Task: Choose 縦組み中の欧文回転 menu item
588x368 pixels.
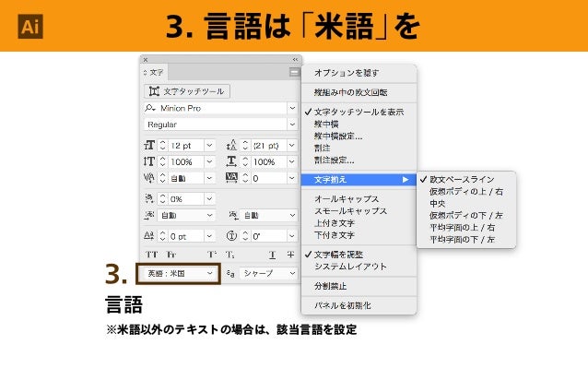Action: [x=359, y=92]
